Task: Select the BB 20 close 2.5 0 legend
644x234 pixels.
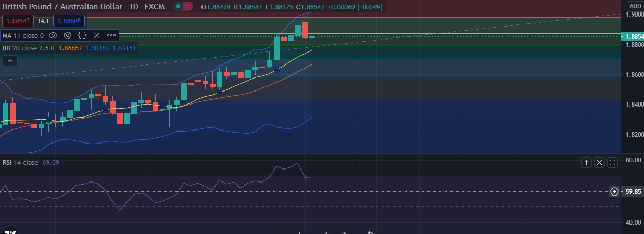Action: pos(28,48)
